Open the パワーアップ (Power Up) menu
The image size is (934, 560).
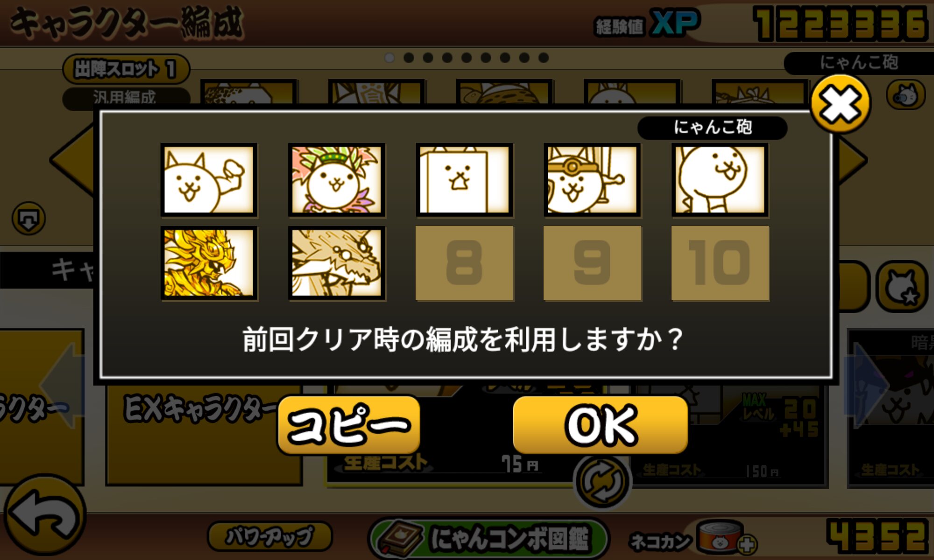(270, 536)
